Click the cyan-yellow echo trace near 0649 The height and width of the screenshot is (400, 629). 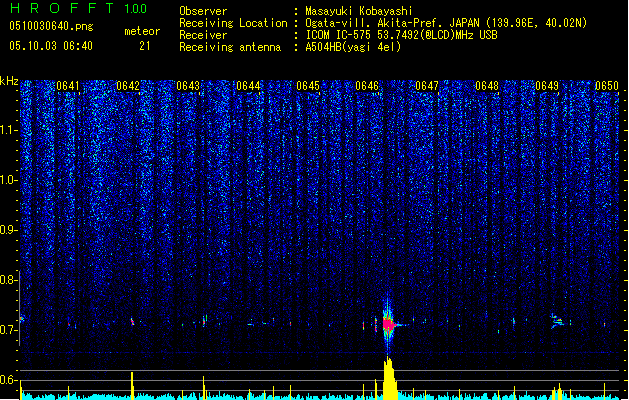(557, 321)
